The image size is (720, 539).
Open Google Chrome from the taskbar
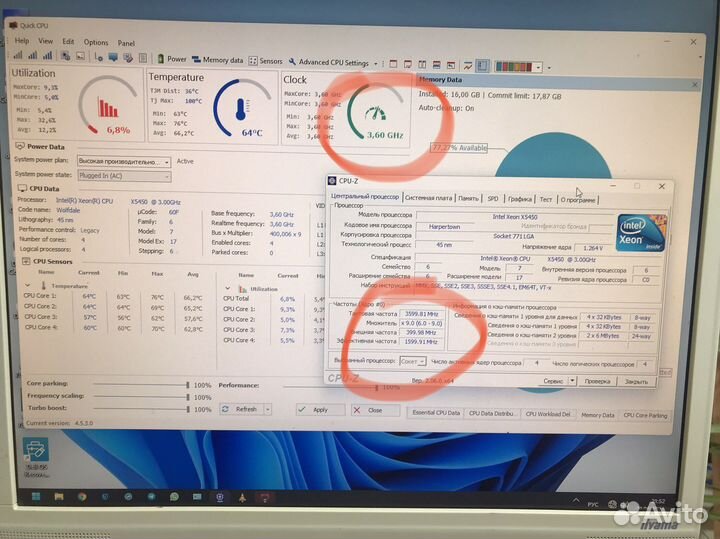point(82,496)
